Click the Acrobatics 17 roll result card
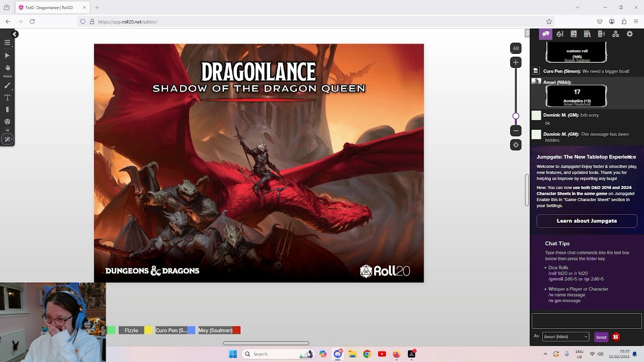 point(577,96)
